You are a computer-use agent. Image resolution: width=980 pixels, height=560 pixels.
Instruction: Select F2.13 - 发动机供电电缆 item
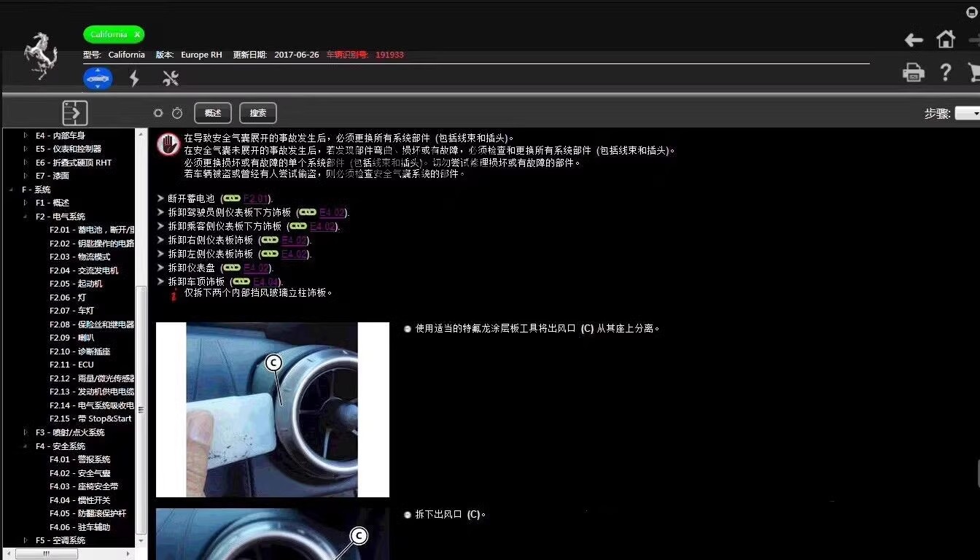pyautogui.click(x=92, y=392)
